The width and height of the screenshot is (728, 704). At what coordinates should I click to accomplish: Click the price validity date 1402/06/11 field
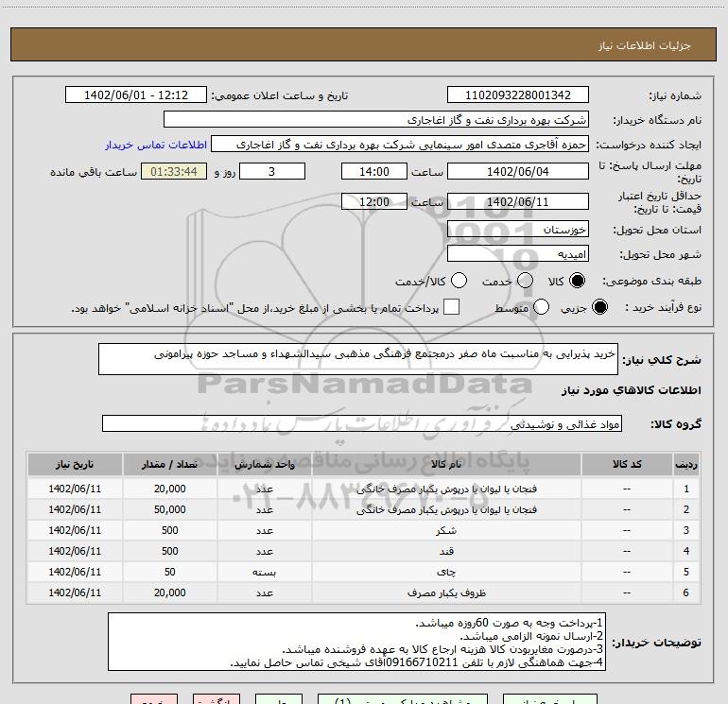coord(518,201)
